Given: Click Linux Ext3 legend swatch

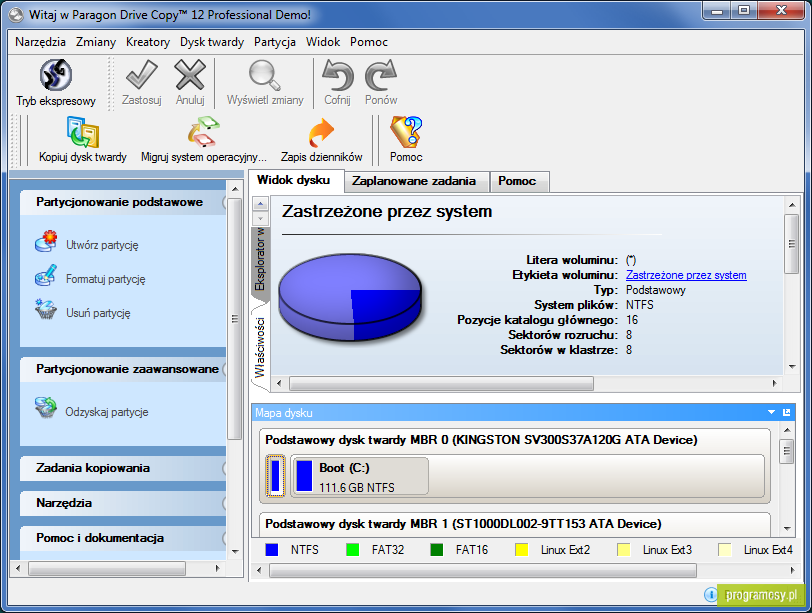Looking at the screenshot, I should [624, 550].
